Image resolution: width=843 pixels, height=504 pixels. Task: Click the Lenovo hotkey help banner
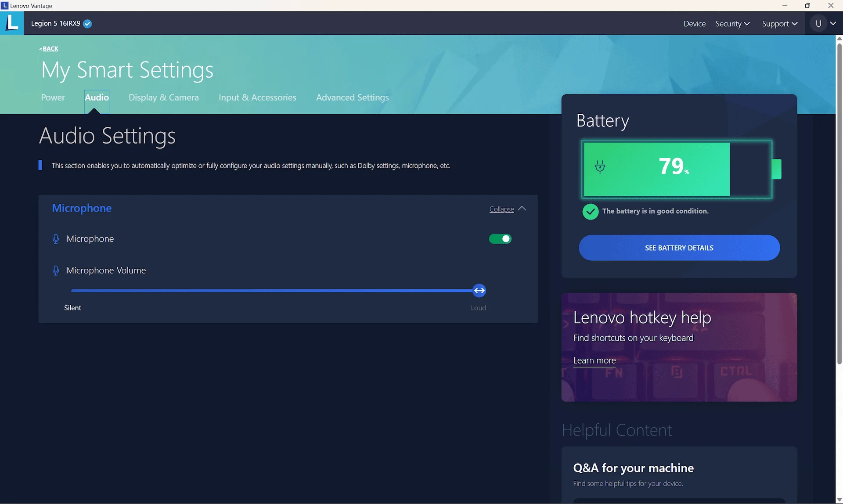(x=679, y=347)
